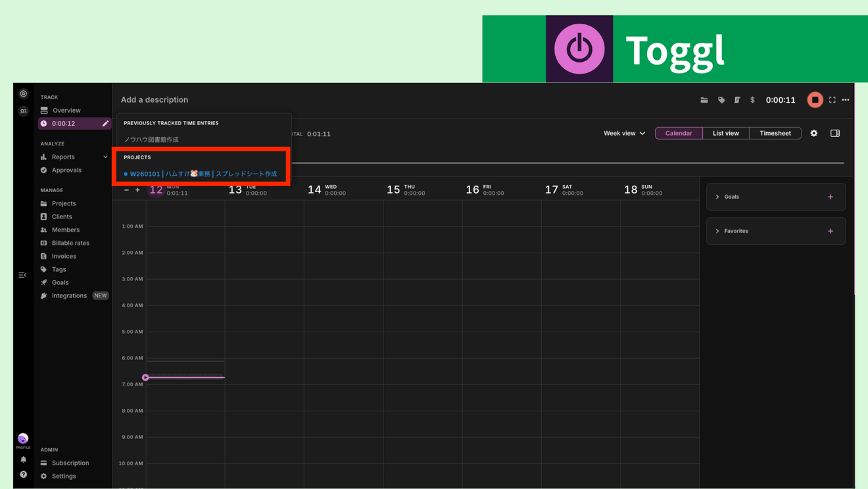This screenshot has height=489, width=868.
Task: Select day 18 SUN header
Action: [x=642, y=190]
